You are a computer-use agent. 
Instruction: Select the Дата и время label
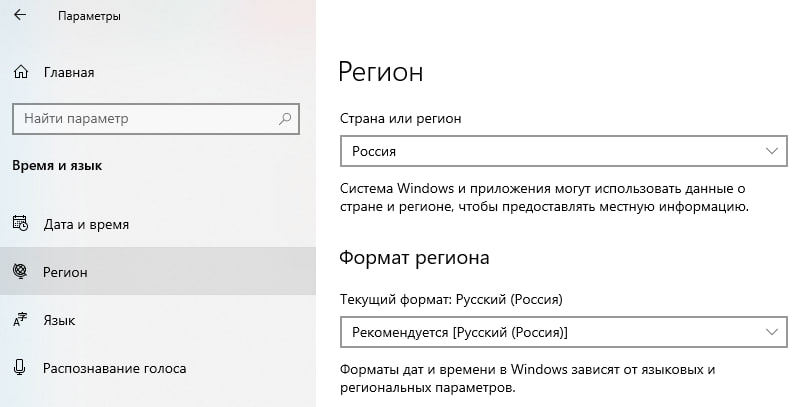click(x=86, y=225)
